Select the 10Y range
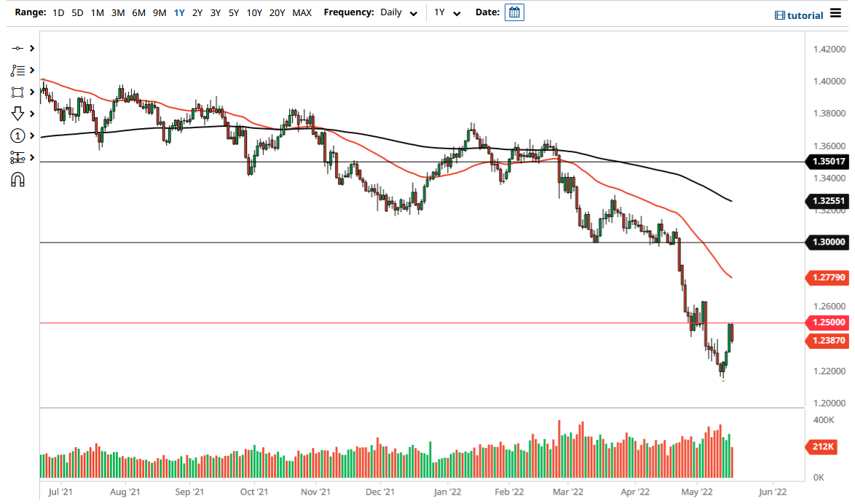This screenshot has width=855, height=504. (254, 12)
